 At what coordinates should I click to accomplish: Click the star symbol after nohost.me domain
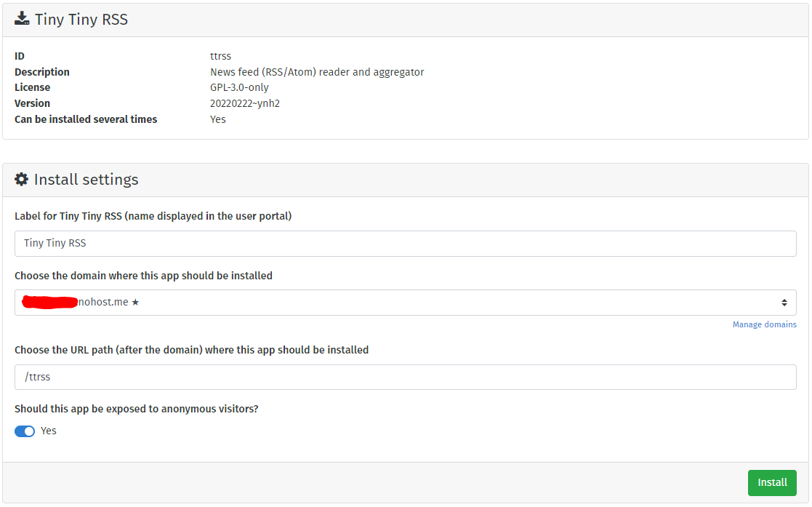135,303
